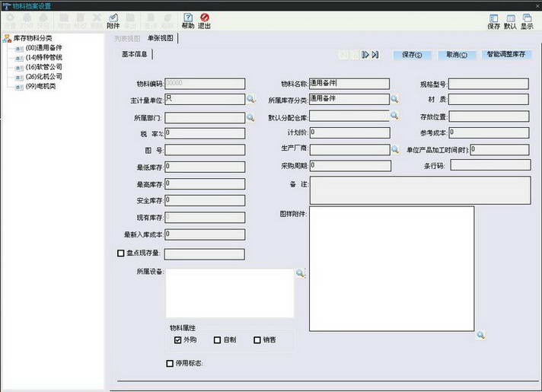Open the 附件 attachment tool
Screen dimensions: 542x392
(x=113, y=21)
